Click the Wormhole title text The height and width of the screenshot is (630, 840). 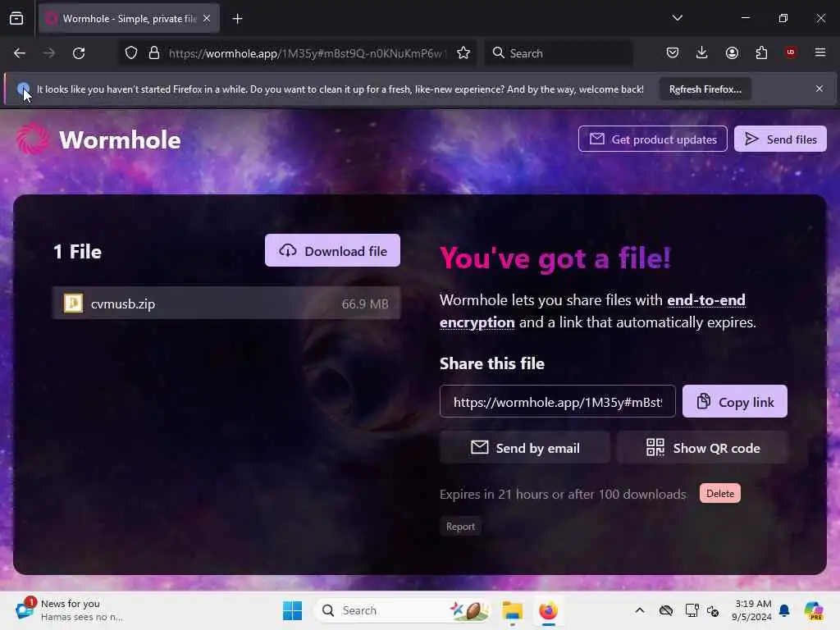(120, 139)
